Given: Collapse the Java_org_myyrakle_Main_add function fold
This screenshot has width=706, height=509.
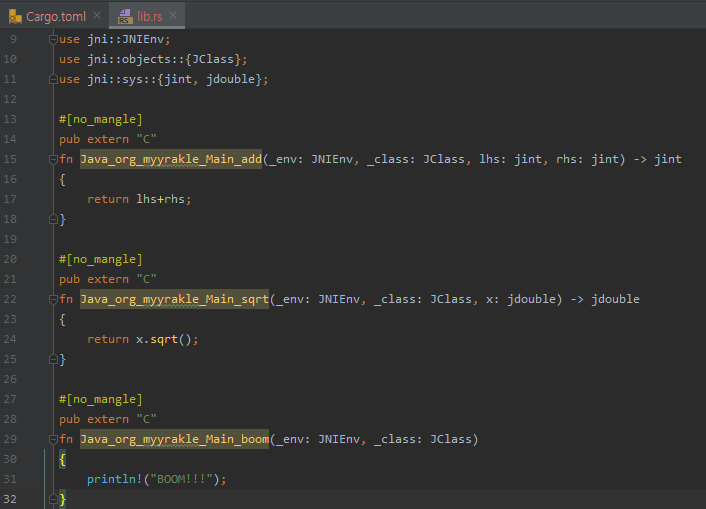Looking at the screenshot, I should (x=53, y=159).
